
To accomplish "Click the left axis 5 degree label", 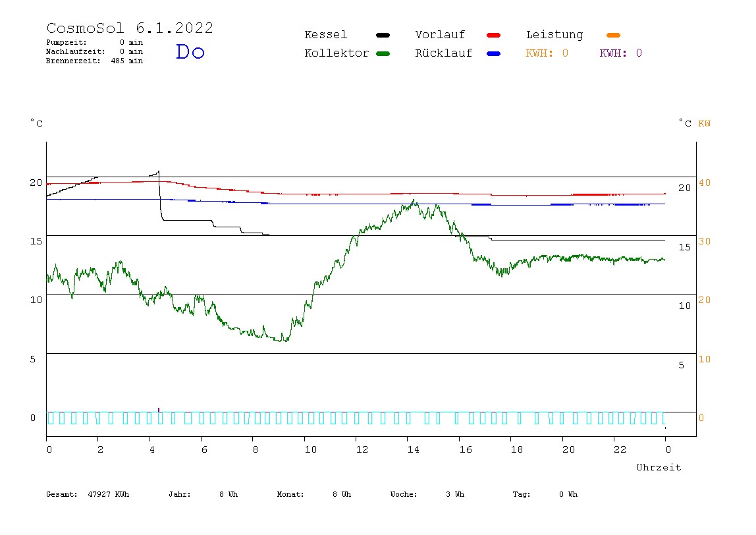I will (x=33, y=359).
